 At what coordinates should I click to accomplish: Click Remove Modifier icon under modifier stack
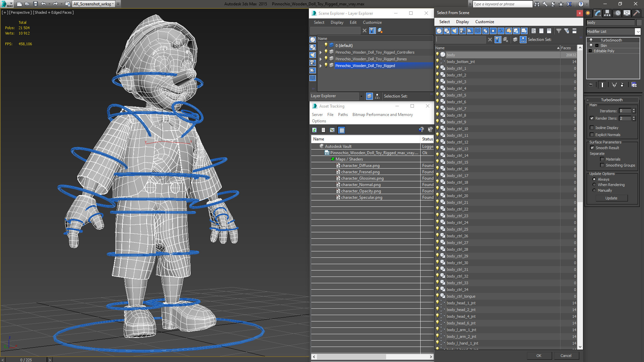[x=622, y=85]
